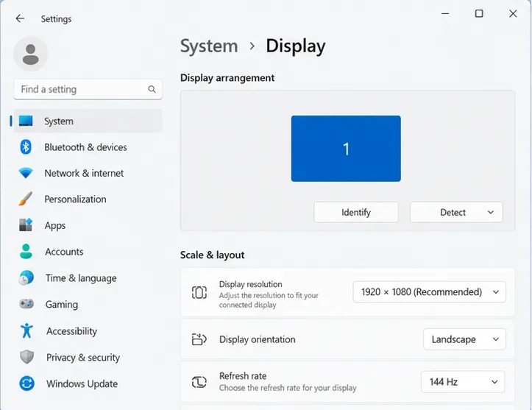Click the Accessibility figure icon
Screen dimensions: 532x410
click(26, 331)
